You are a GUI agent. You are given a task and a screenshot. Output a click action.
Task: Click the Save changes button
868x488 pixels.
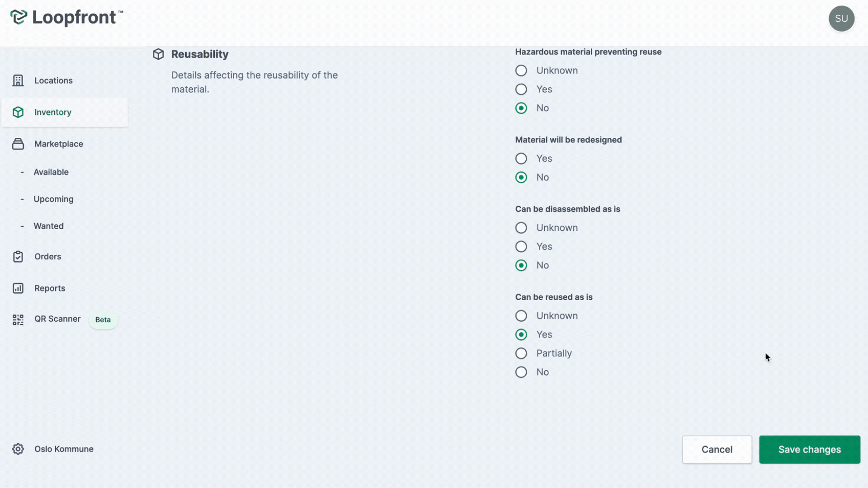[810, 449]
